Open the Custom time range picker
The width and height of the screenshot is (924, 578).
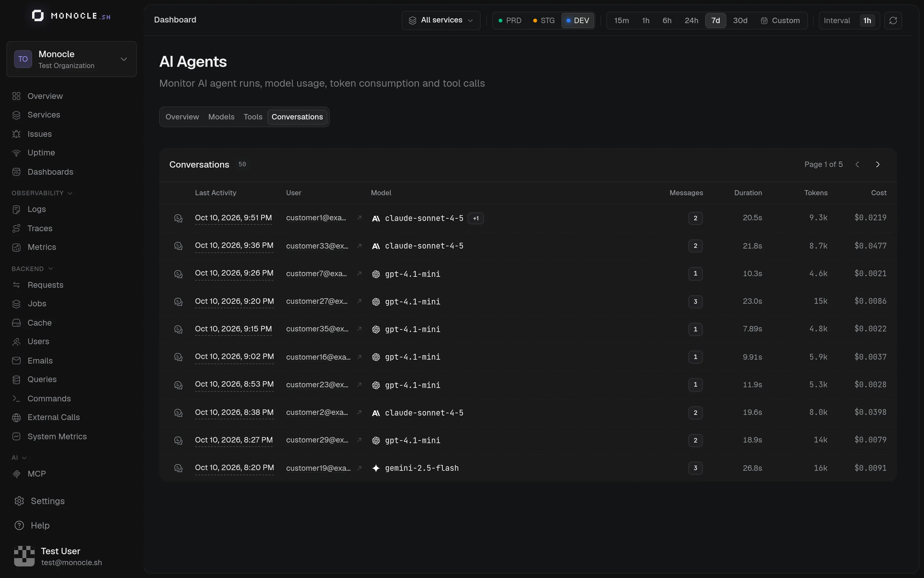(780, 20)
